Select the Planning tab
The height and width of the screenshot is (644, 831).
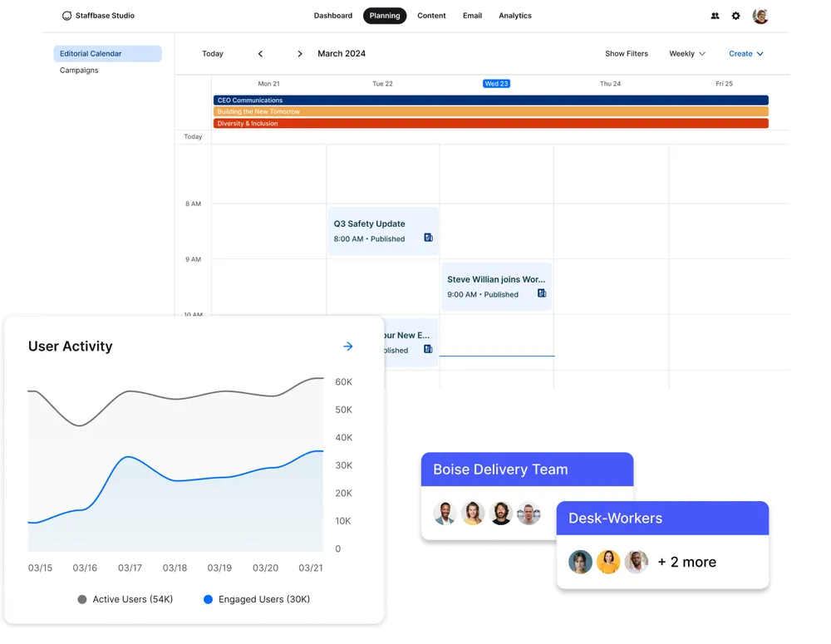[x=385, y=16]
